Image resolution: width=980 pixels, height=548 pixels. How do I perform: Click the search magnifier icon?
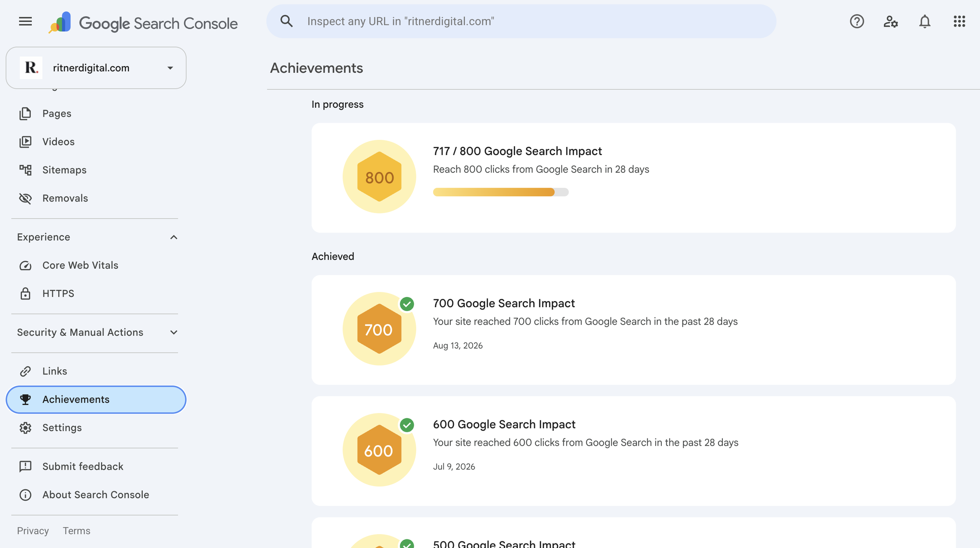pyautogui.click(x=287, y=21)
